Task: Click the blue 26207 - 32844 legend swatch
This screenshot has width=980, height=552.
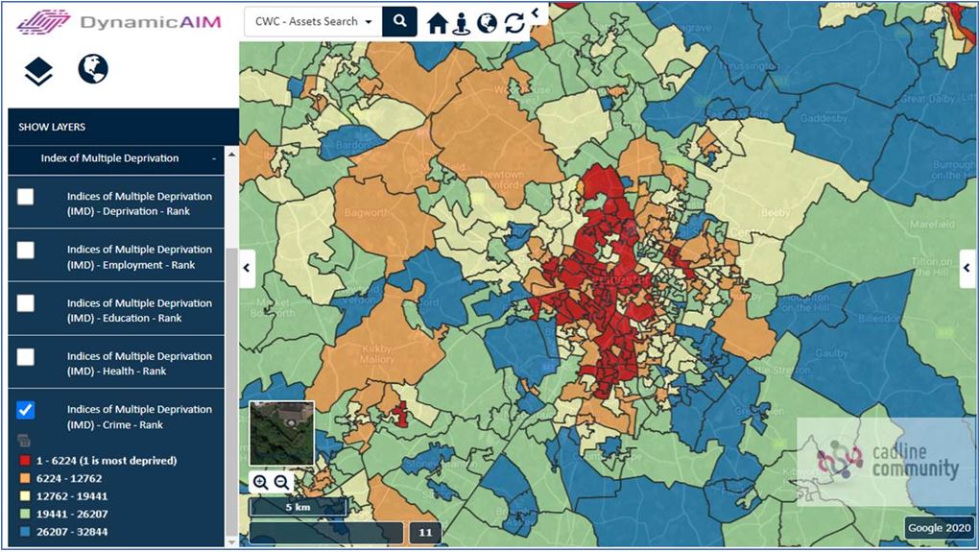Action: coord(24,532)
